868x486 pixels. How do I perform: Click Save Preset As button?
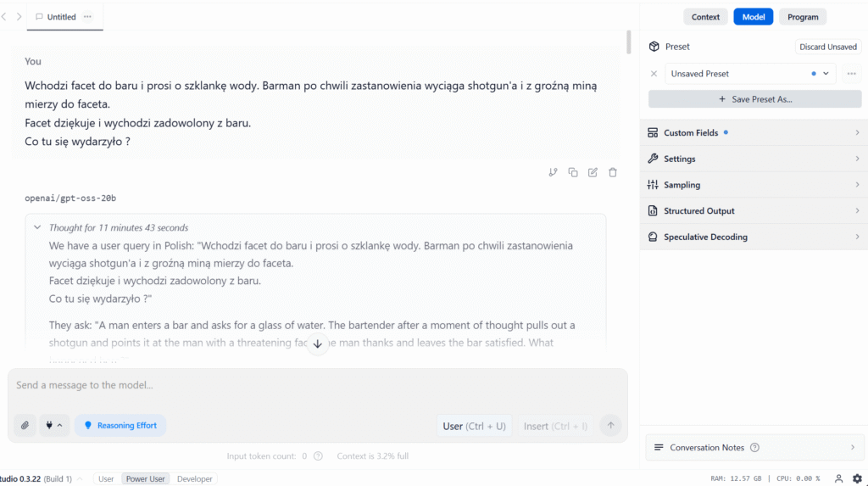pyautogui.click(x=754, y=99)
